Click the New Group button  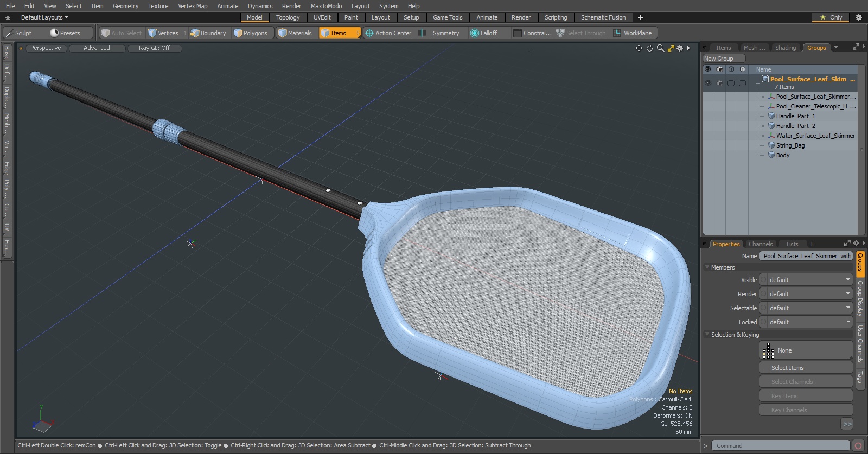pyautogui.click(x=724, y=59)
